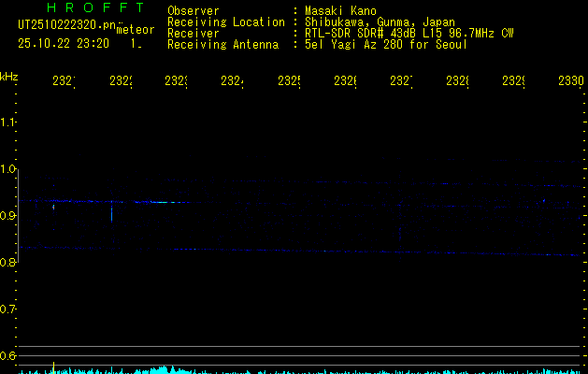
Task: Select the UT2510222320 filename text
Action: tap(66, 25)
